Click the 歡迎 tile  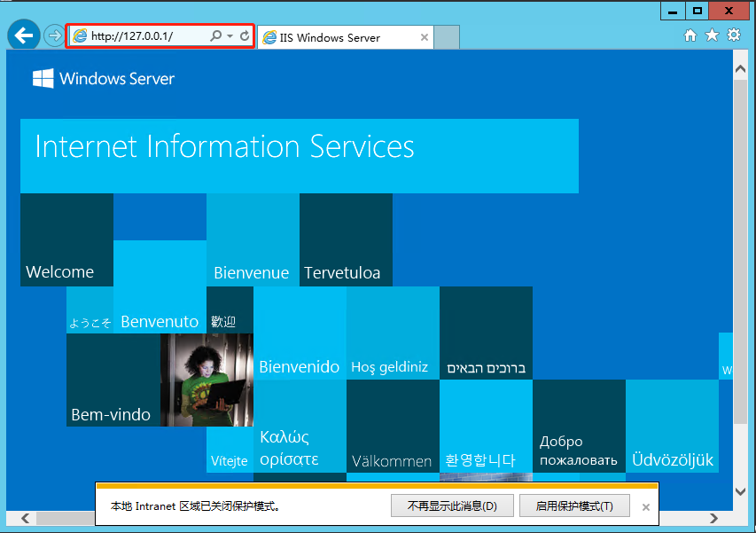pos(230,310)
